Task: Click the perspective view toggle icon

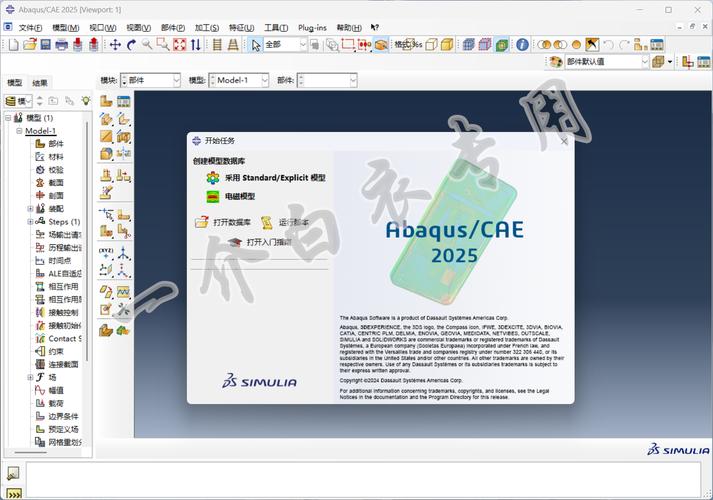Action: [x=233, y=45]
